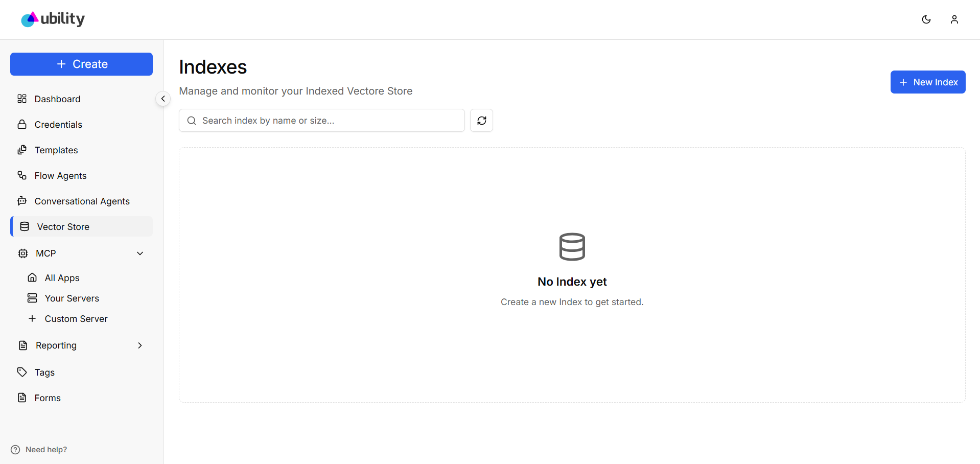
Task: Open the user profile icon
Action: pos(954,19)
